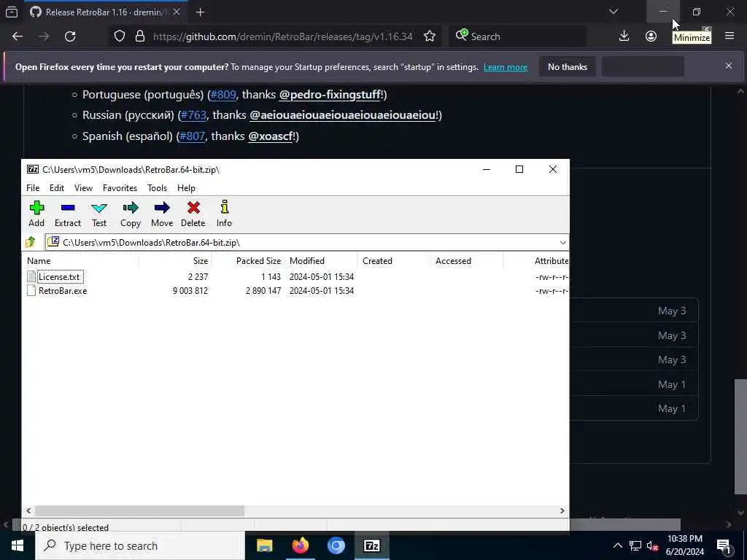
Task: Click the Learn more link
Action: (506, 67)
